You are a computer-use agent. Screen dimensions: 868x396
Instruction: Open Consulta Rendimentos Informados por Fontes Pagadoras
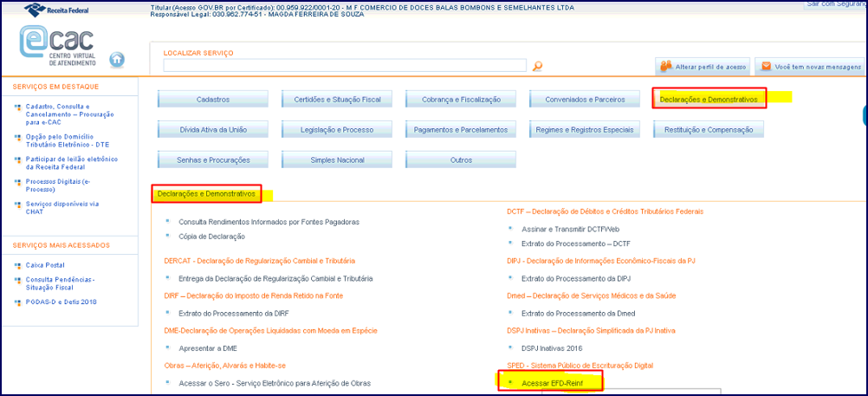pos(269,222)
